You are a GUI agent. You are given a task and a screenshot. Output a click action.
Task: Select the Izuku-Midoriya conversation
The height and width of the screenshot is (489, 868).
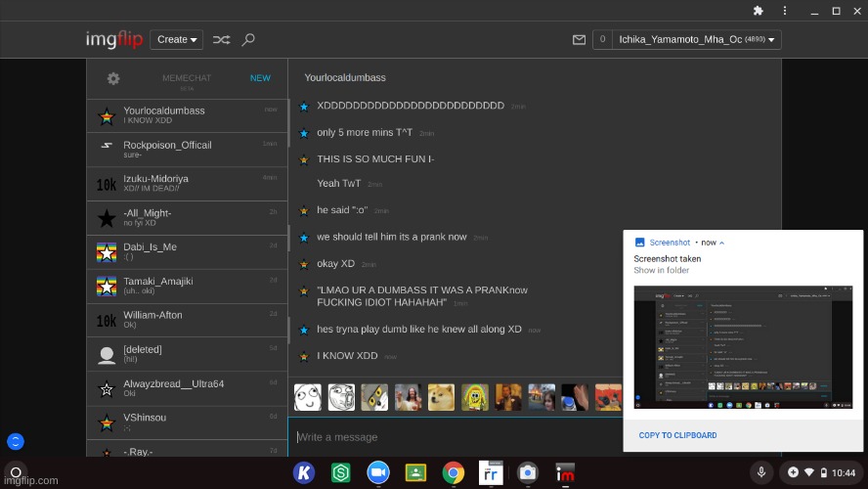(186, 183)
